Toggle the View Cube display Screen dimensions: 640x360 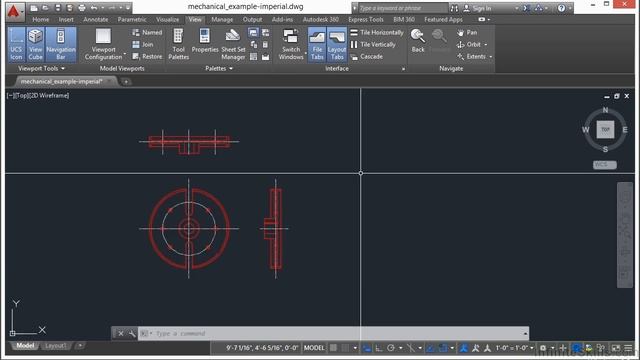(35, 44)
